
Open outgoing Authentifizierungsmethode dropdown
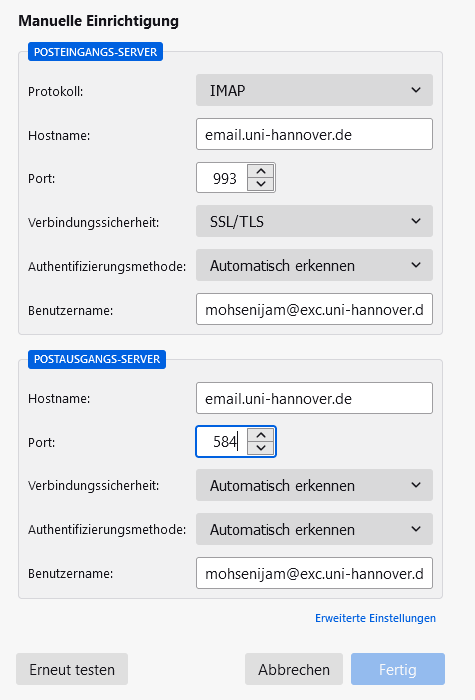(x=314, y=529)
